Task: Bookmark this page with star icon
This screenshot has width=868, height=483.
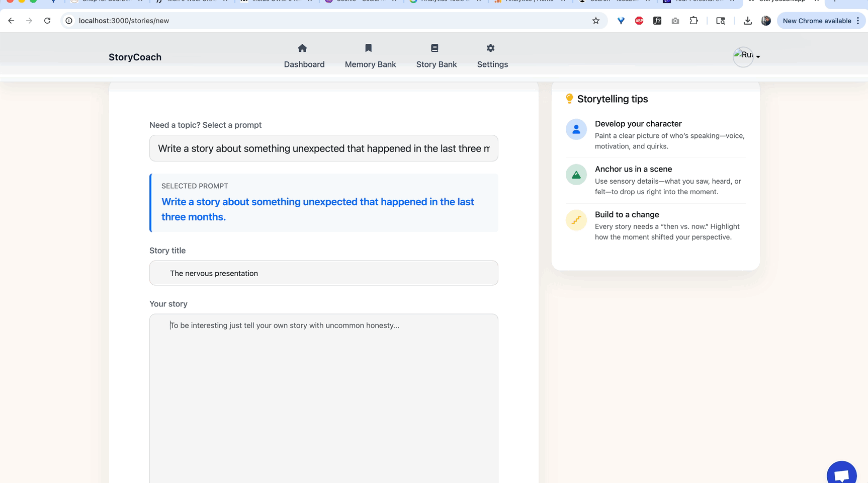Action: pyautogui.click(x=596, y=21)
